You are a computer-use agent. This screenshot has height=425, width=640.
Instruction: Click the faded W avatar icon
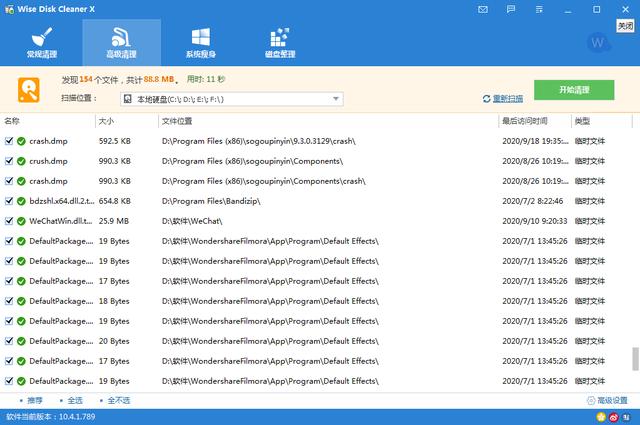tap(598, 42)
